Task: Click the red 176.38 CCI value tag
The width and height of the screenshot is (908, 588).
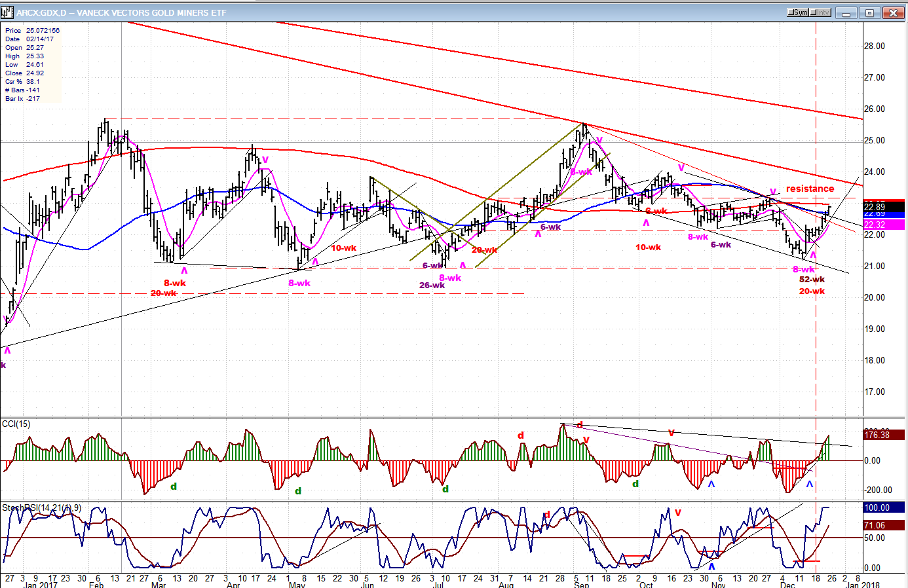Action: [884, 435]
